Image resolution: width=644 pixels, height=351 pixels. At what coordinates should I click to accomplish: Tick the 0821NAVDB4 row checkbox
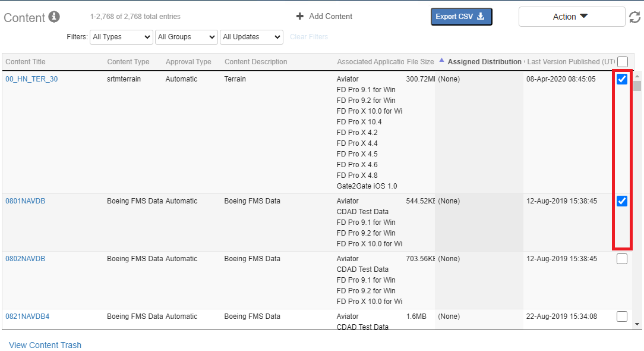622,316
